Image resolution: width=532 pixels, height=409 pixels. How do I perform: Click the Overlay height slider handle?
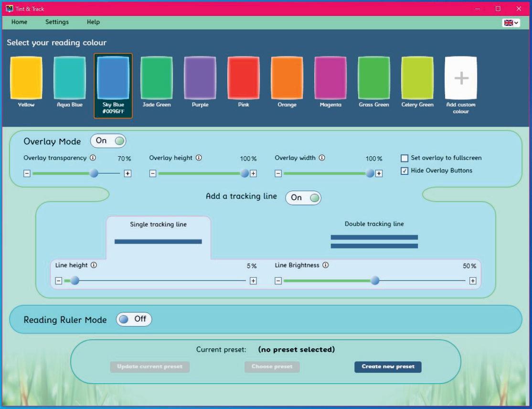click(245, 173)
